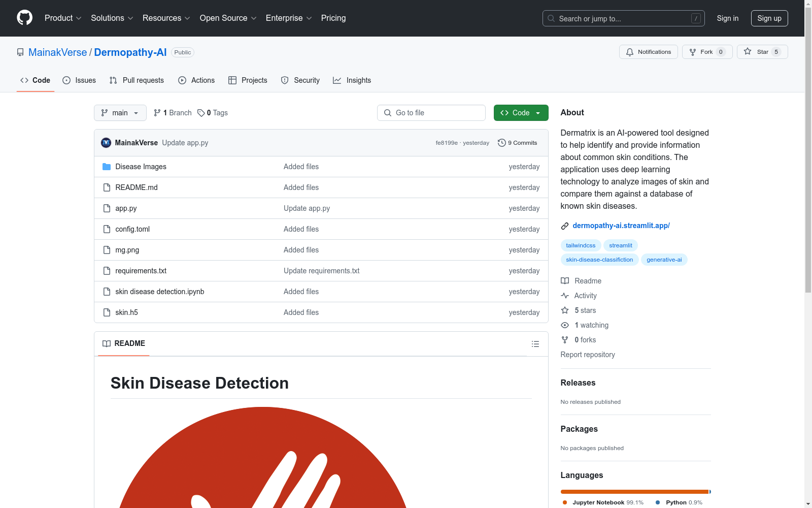The height and width of the screenshot is (508, 812).
Task: Select the mg.png file icon
Action: (107, 250)
